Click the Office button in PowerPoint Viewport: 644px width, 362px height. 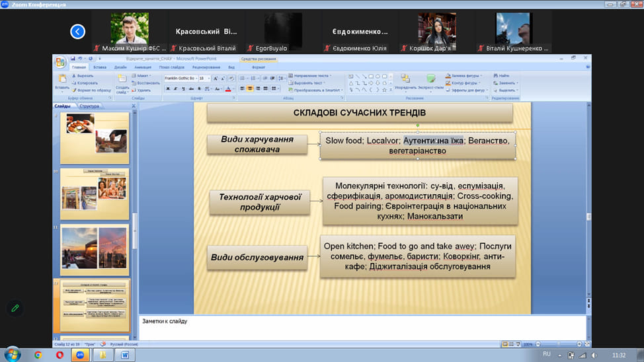point(61,63)
